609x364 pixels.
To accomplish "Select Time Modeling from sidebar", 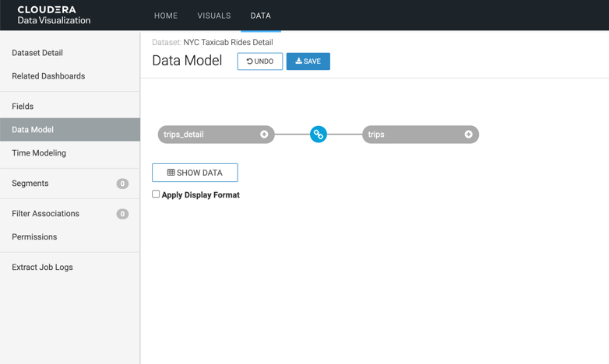I will pyautogui.click(x=39, y=153).
